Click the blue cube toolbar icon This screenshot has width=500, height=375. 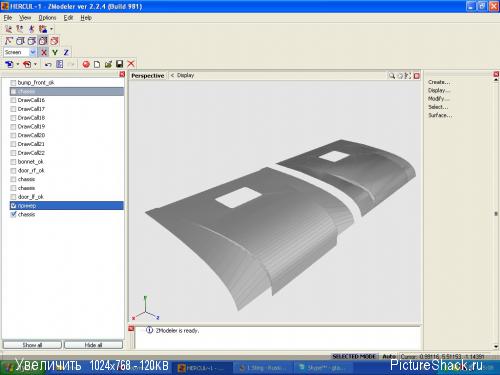pyautogui.click(x=9, y=64)
